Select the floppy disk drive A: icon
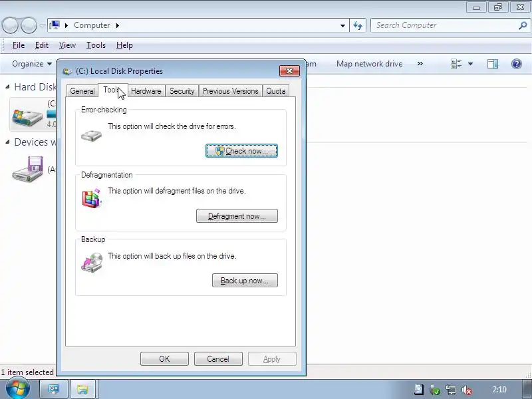This screenshot has height=399, width=532. [x=28, y=169]
